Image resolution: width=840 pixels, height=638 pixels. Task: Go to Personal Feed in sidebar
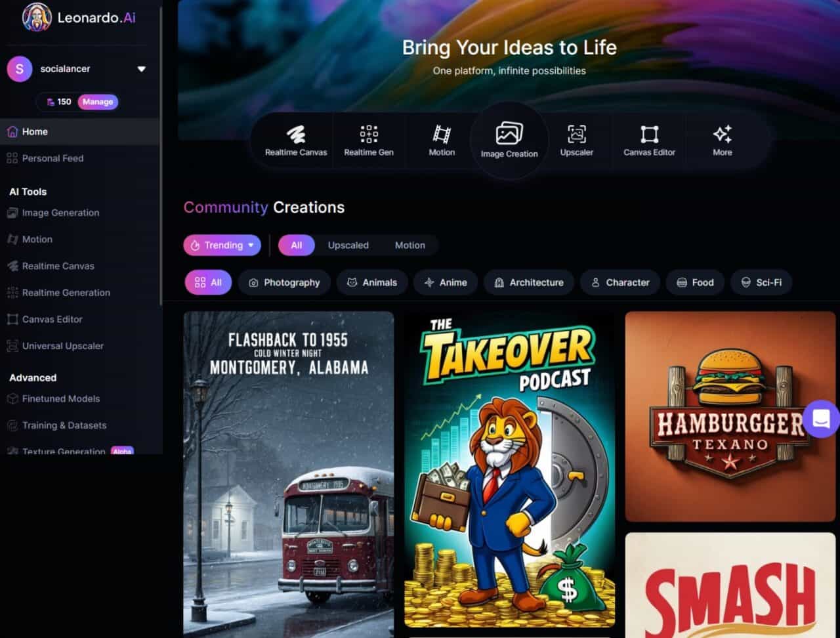coord(52,158)
